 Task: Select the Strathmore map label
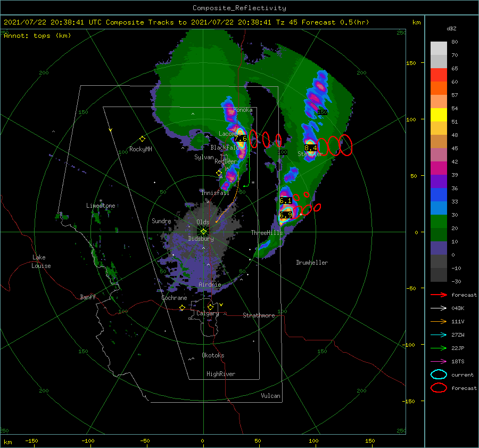point(259,315)
